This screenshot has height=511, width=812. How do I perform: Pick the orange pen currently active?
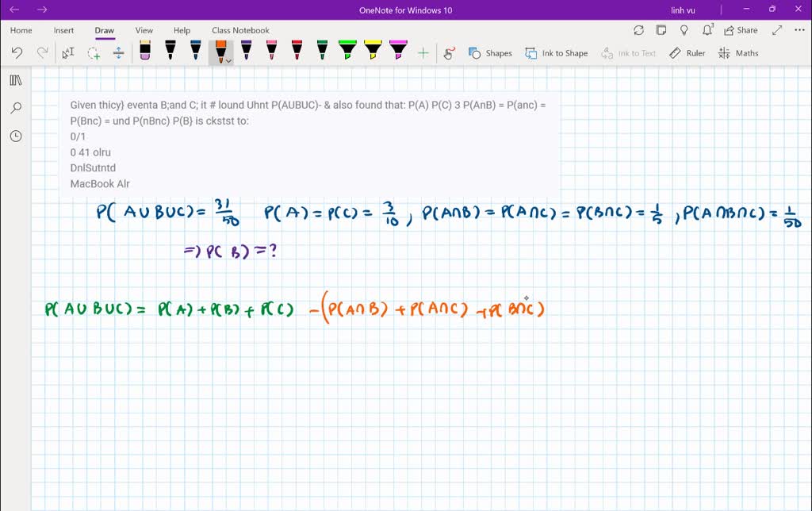[220, 50]
